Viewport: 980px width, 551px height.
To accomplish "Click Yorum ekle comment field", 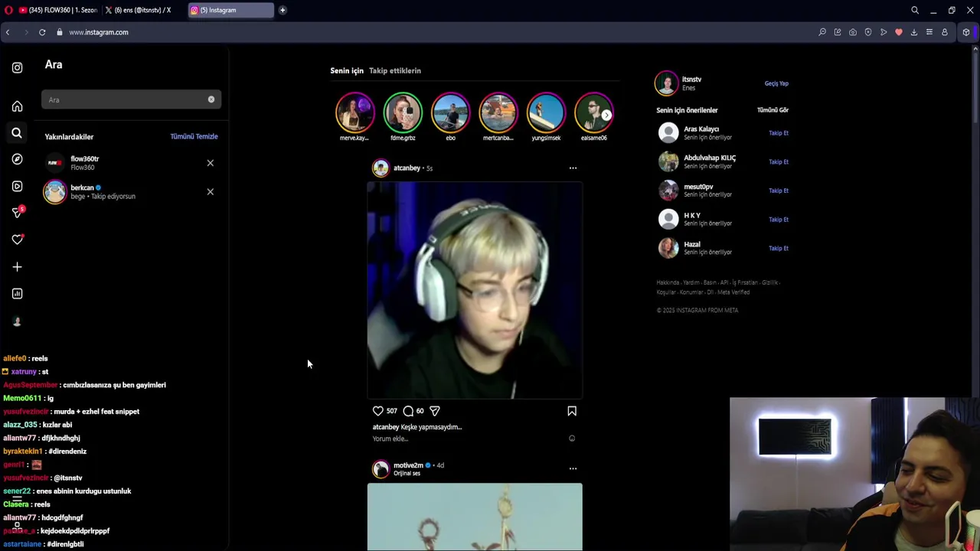I will [x=390, y=439].
